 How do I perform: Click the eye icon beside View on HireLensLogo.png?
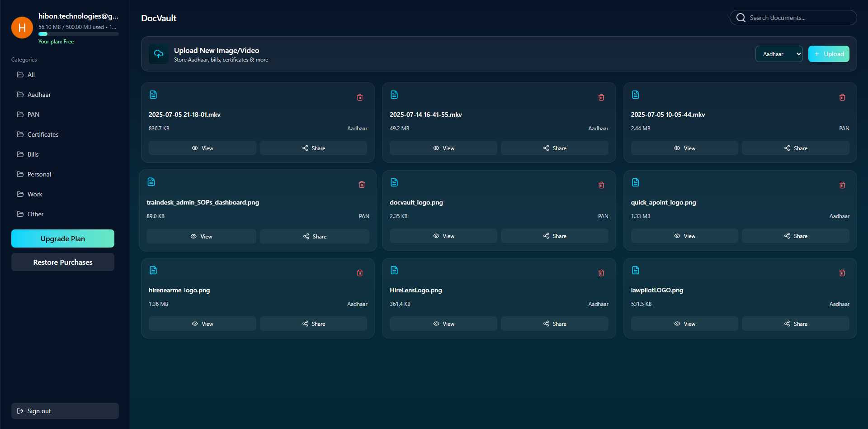click(436, 324)
